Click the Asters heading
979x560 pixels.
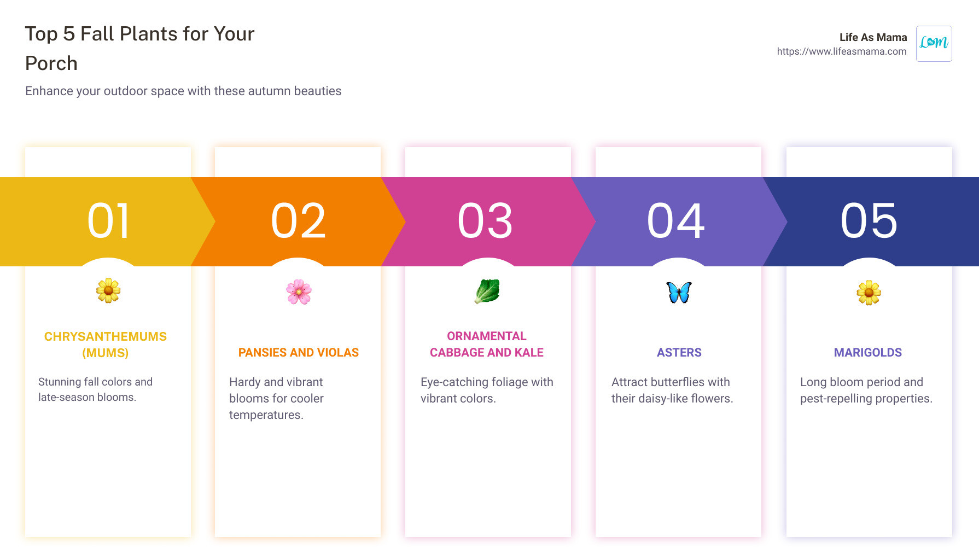pos(679,353)
